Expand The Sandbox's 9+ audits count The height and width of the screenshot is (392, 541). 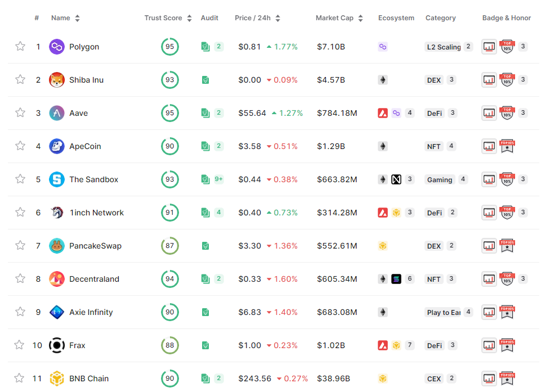click(x=219, y=179)
